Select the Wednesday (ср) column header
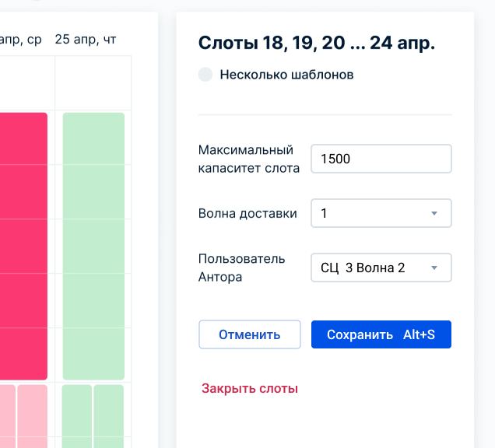Screen dimensions: 495x448 22,39
